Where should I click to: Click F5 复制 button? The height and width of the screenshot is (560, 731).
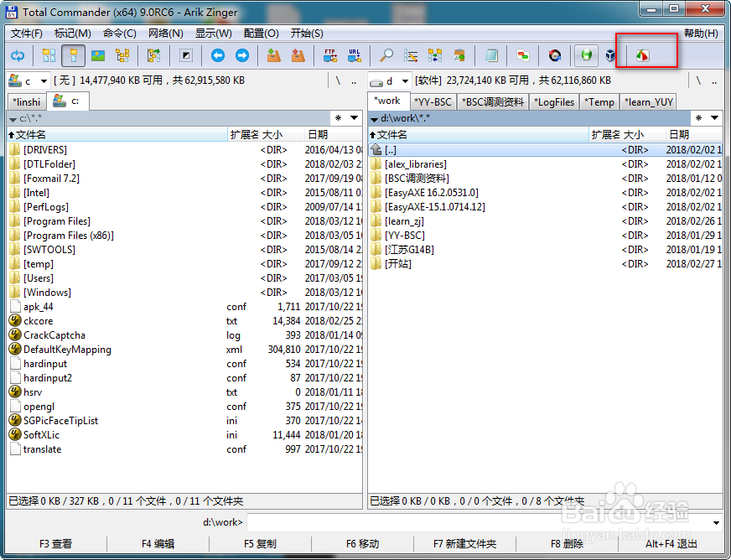[x=260, y=544]
